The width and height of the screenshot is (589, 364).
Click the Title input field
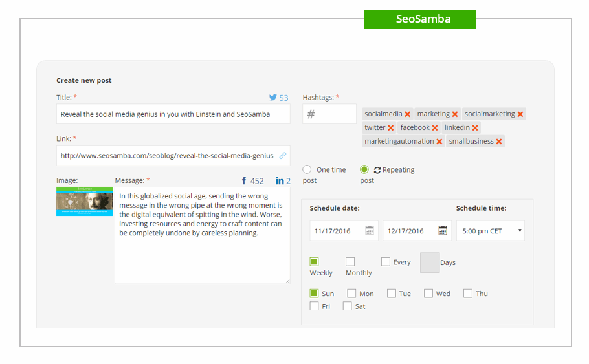click(173, 114)
